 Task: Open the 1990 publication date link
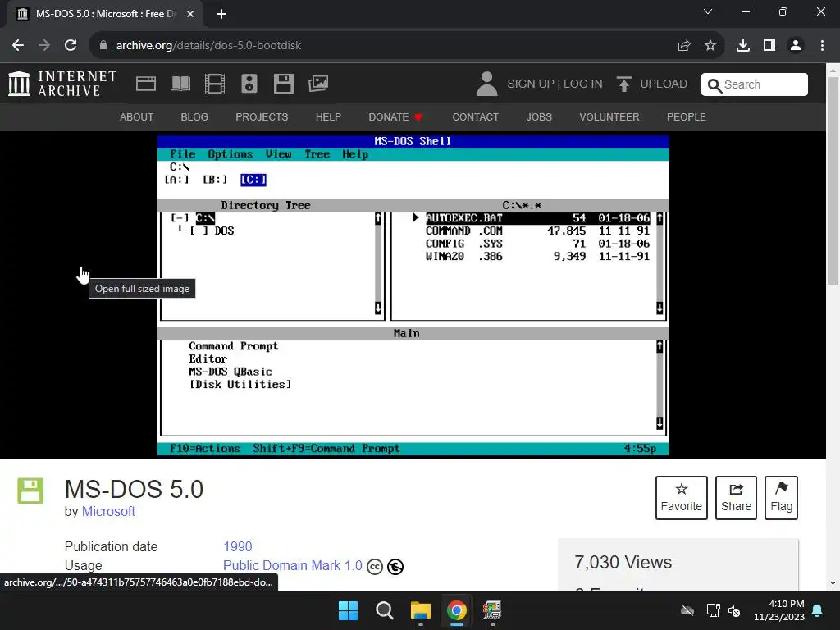(x=237, y=546)
